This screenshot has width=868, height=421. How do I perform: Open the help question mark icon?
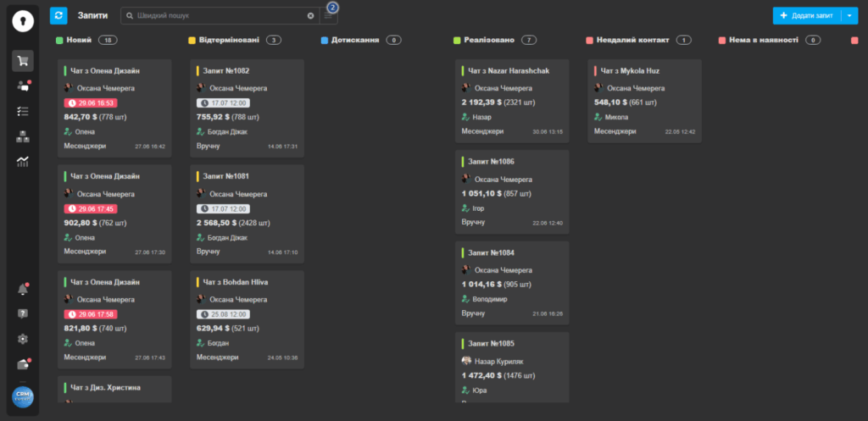(23, 314)
